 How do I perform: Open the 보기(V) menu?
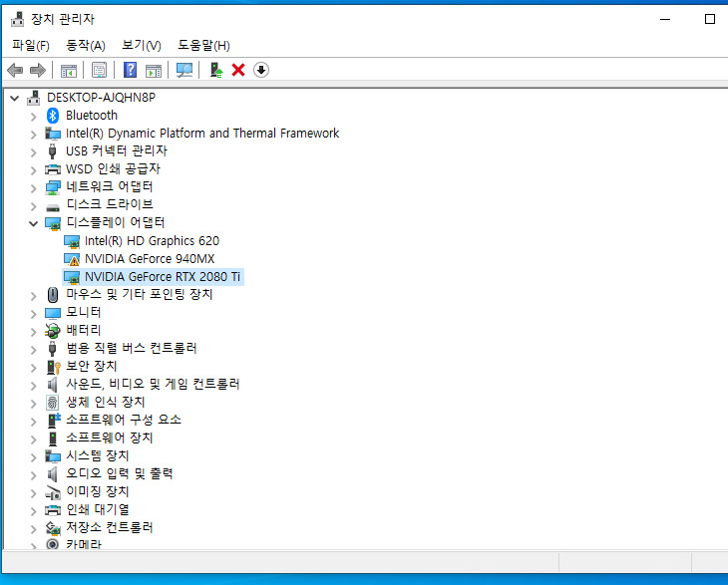pyautogui.click(x=142, y=45)
